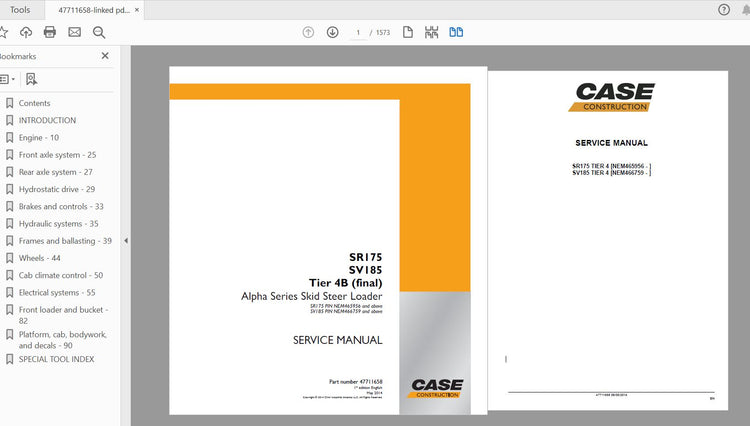The width and height of the screenshot is (750, 426).
Task: Select the scrolling page view icon
Action: 431,32
